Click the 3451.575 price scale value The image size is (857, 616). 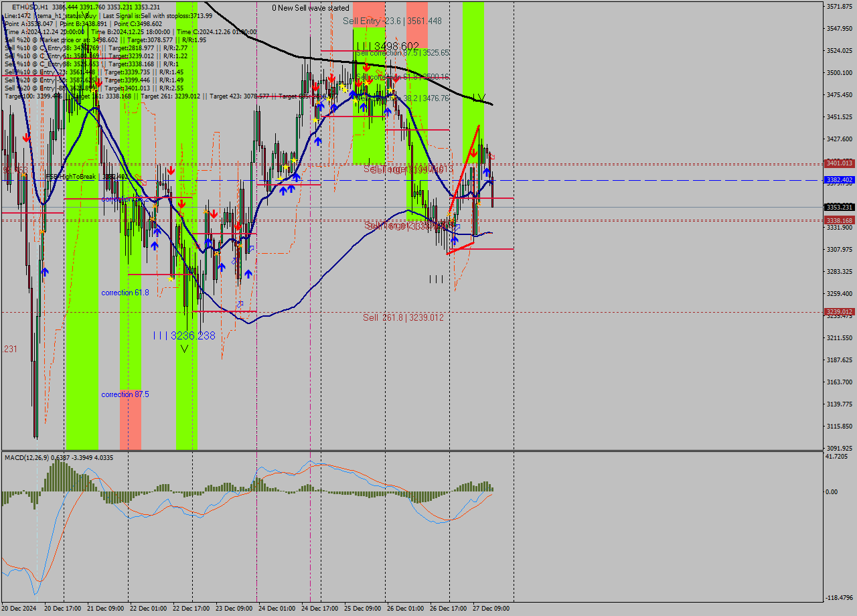(839, 117)
